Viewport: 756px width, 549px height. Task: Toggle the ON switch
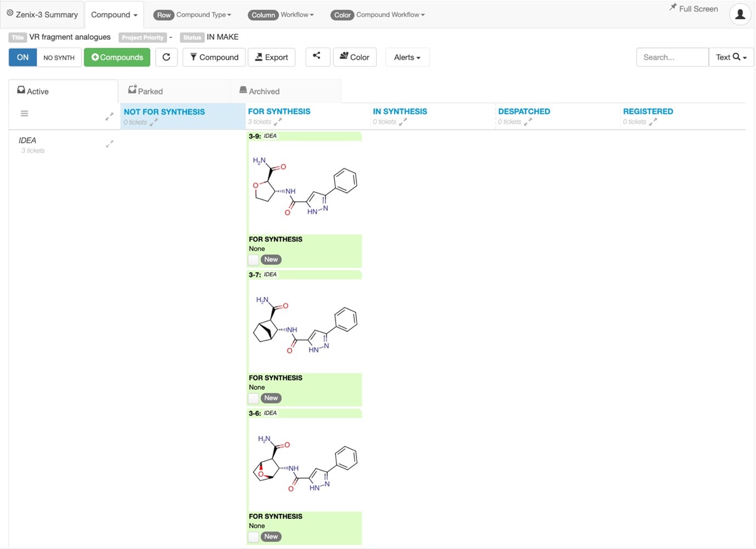point(23,57)
